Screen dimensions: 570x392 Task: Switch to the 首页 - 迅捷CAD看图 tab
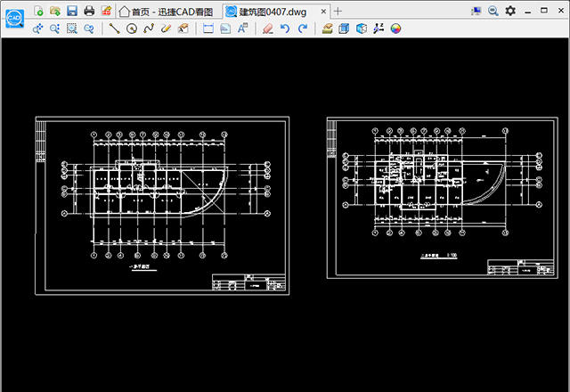coord(167,12)
